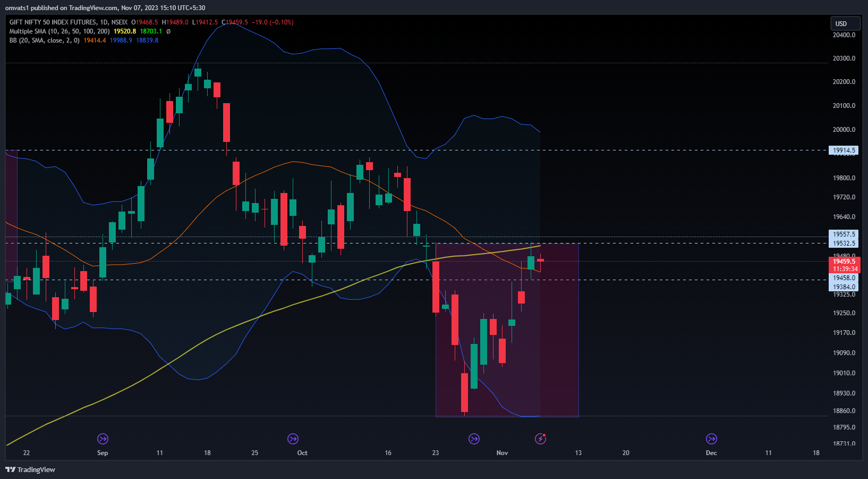868x479 pixels.
Task: Click the 19532.5 price label
Action: [844, 243]
